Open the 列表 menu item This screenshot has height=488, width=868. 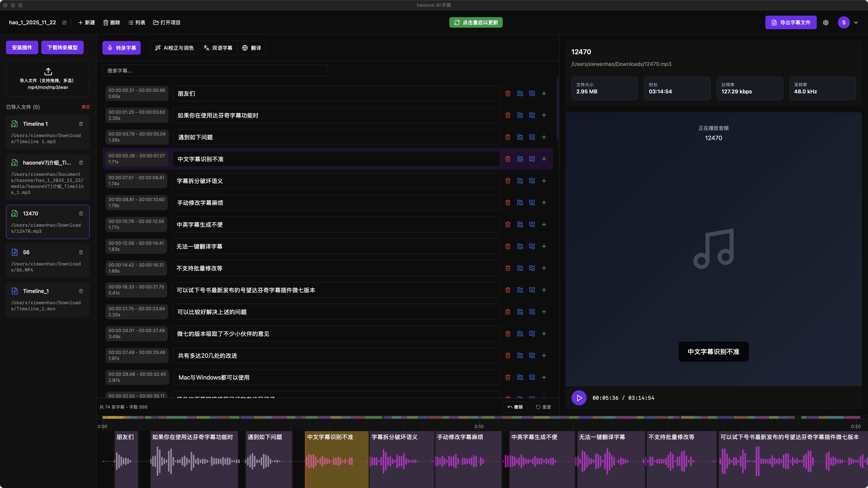tap(136, 23)
